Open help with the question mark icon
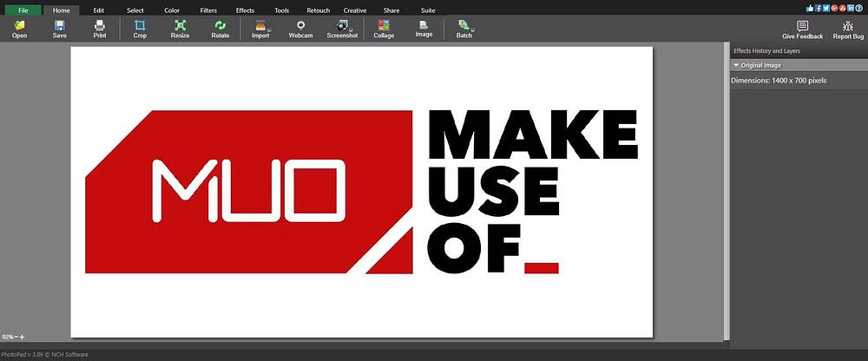Image resolution: width=868 pixels, height=361 pixels. point(859,9)
